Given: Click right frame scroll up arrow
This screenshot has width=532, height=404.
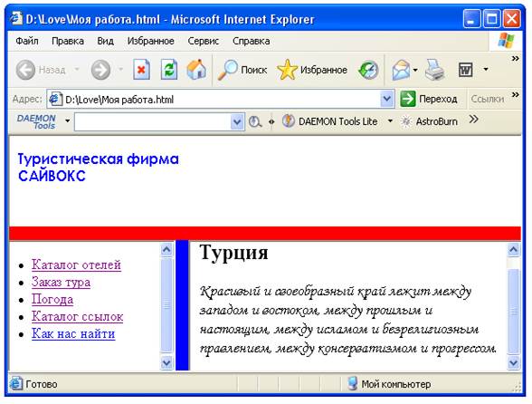Looking at the screenshot, I should (514, 250).
